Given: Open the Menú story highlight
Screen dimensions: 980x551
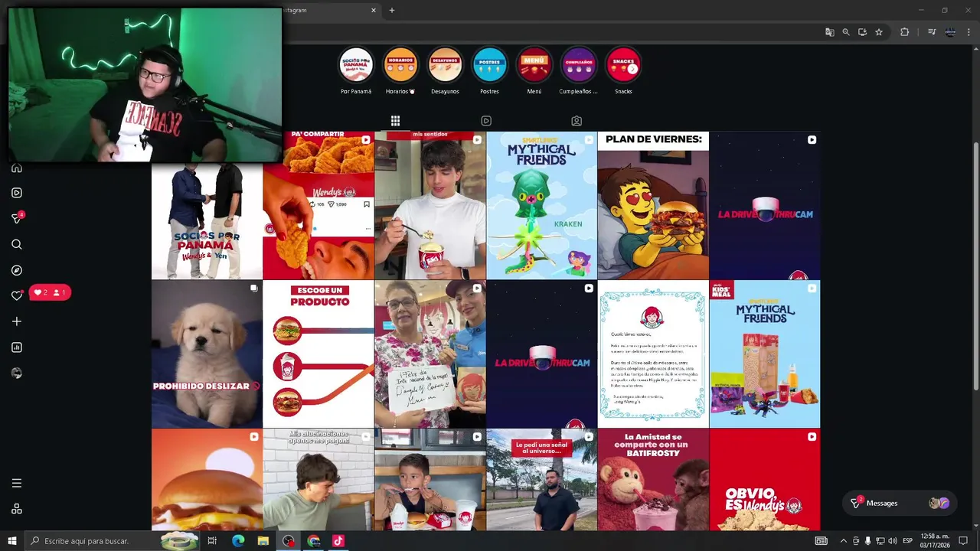Looking at the screenshot, I should point(534,66).
